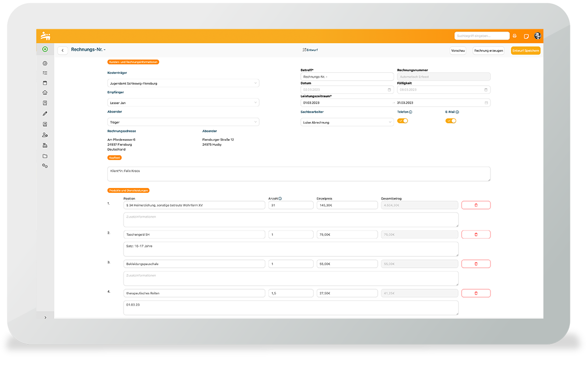The image size is (588, 369).
Task: Open the calendar icon in left sidebar
Action: coord(45,83)
